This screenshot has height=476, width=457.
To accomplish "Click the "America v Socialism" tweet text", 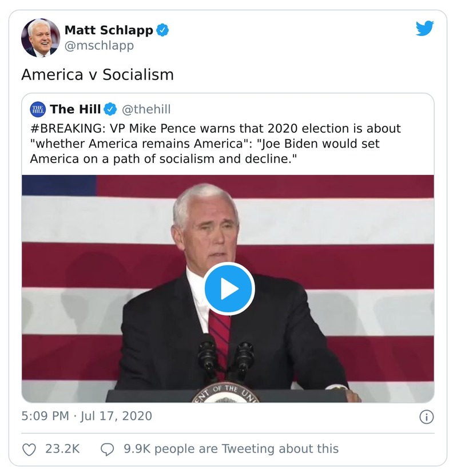I will [97, 75].
